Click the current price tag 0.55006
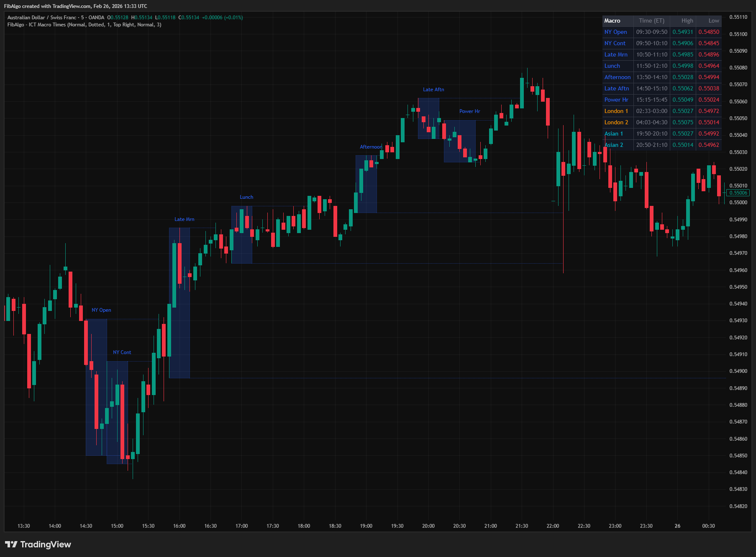 pos(738,193)
